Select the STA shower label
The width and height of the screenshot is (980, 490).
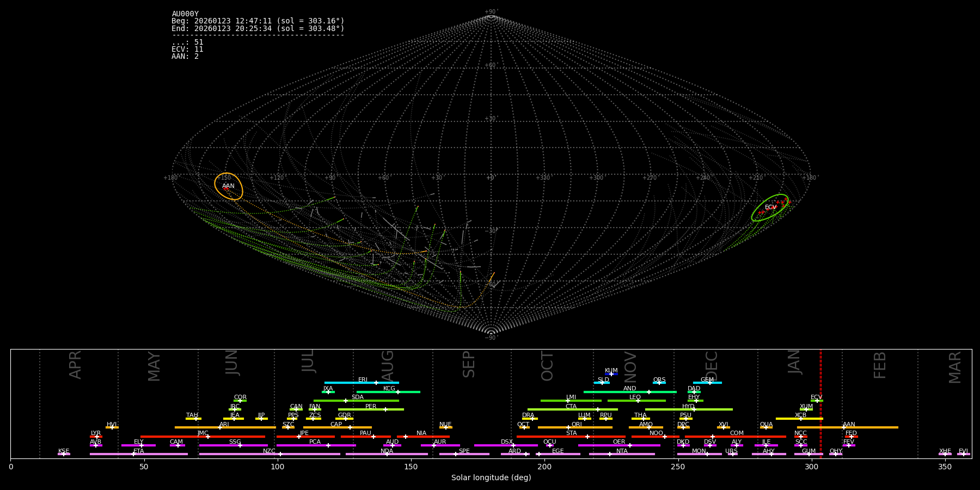[x=571, y=433]
